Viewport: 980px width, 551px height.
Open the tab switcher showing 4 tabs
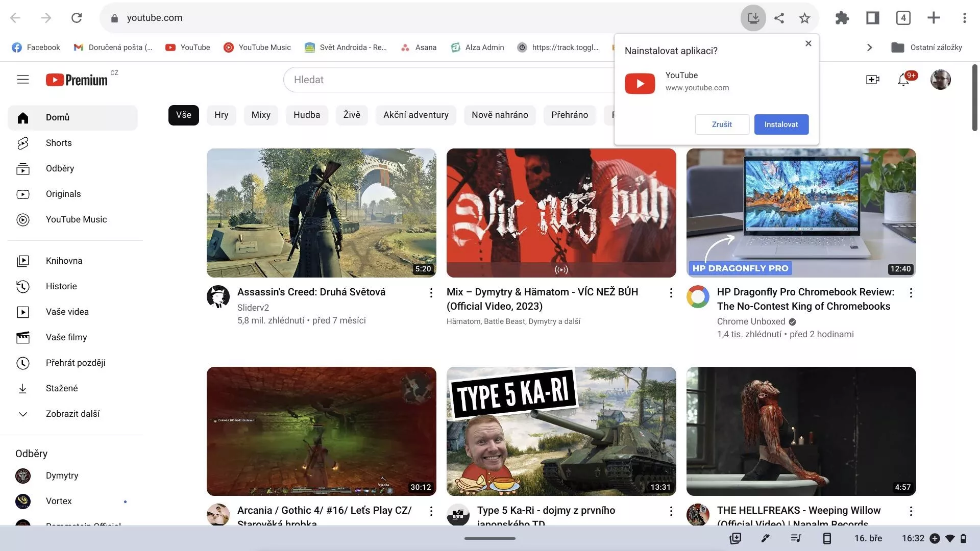point(903,18)
